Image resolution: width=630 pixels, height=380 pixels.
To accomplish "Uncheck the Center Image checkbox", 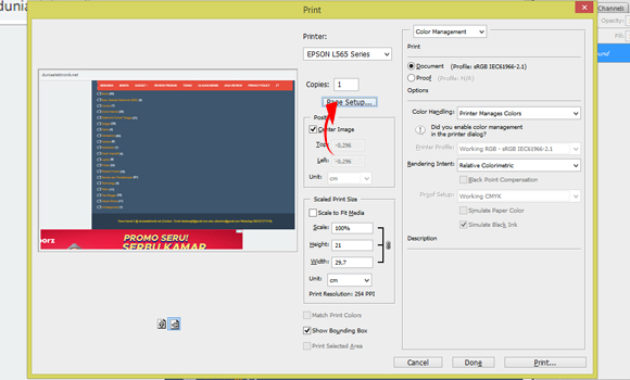I will pyautogui.click(x=313, y=129).
